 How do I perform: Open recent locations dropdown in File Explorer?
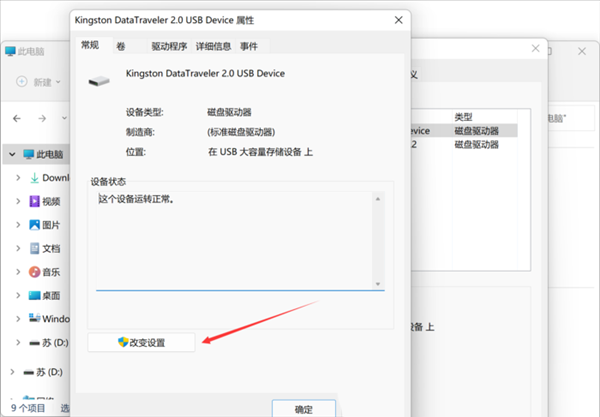(64, 118)
